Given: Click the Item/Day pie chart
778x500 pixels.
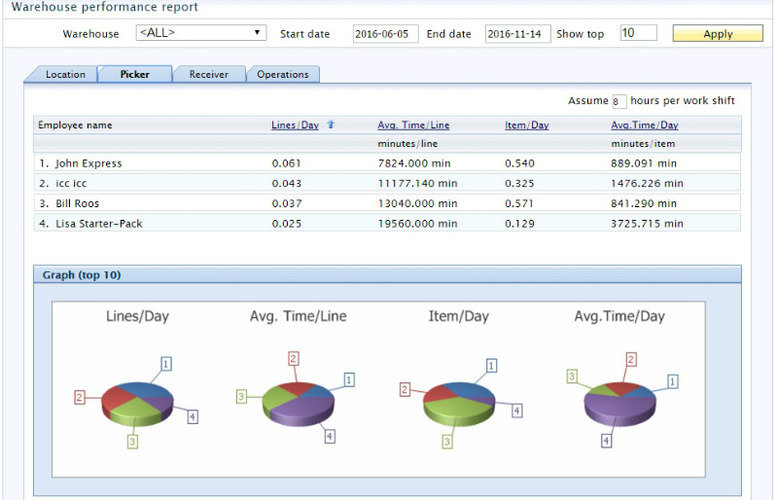Looking at the screenshot, I should click(x=459, y=404).
